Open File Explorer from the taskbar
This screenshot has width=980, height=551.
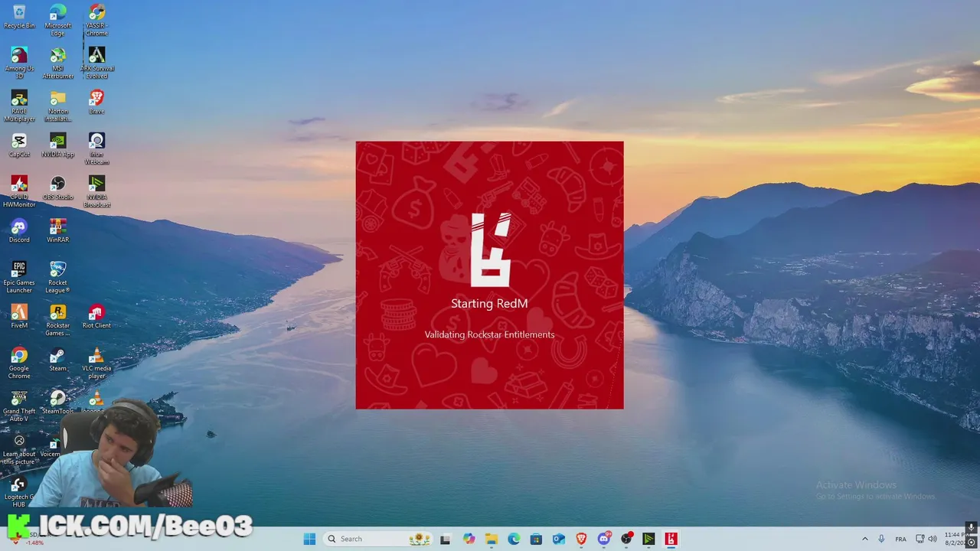point(492,539)
